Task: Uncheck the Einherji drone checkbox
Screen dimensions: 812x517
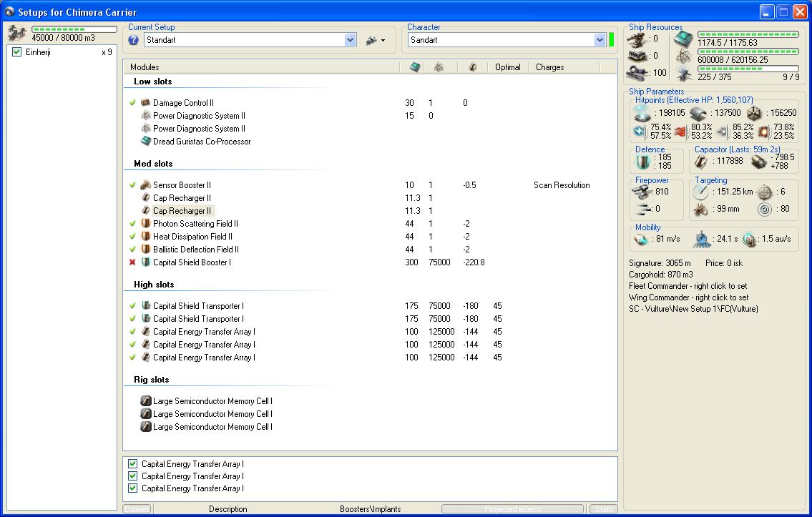Action: click(x=17, y=52)
